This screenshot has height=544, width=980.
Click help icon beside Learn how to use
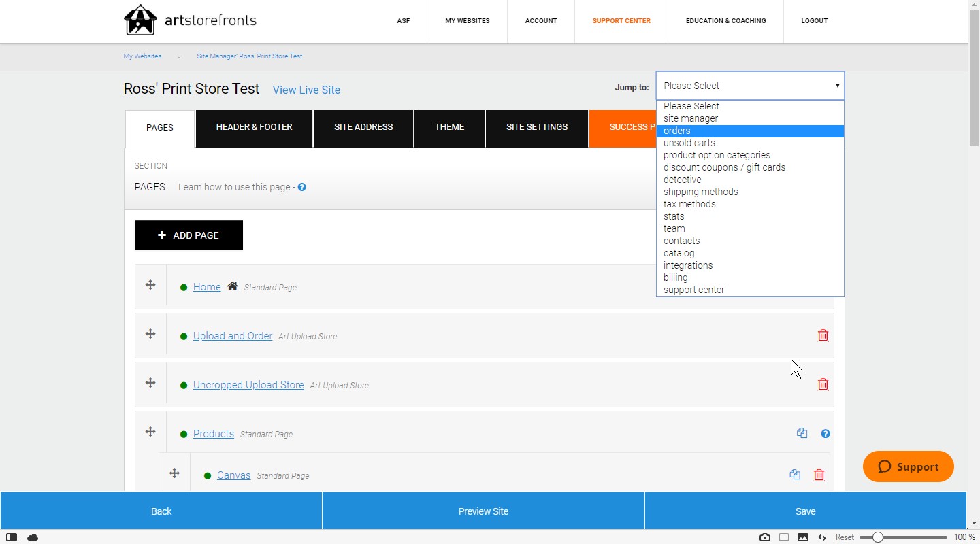301,187
